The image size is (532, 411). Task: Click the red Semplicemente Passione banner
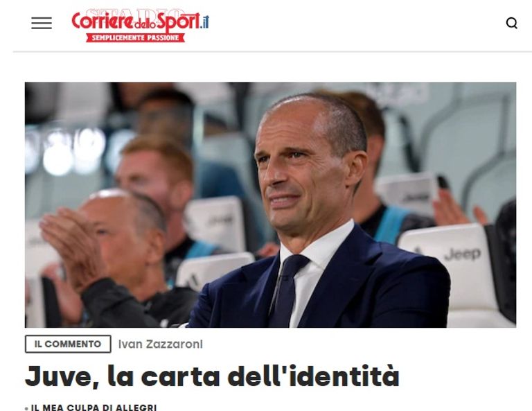(x=135, y=37)
